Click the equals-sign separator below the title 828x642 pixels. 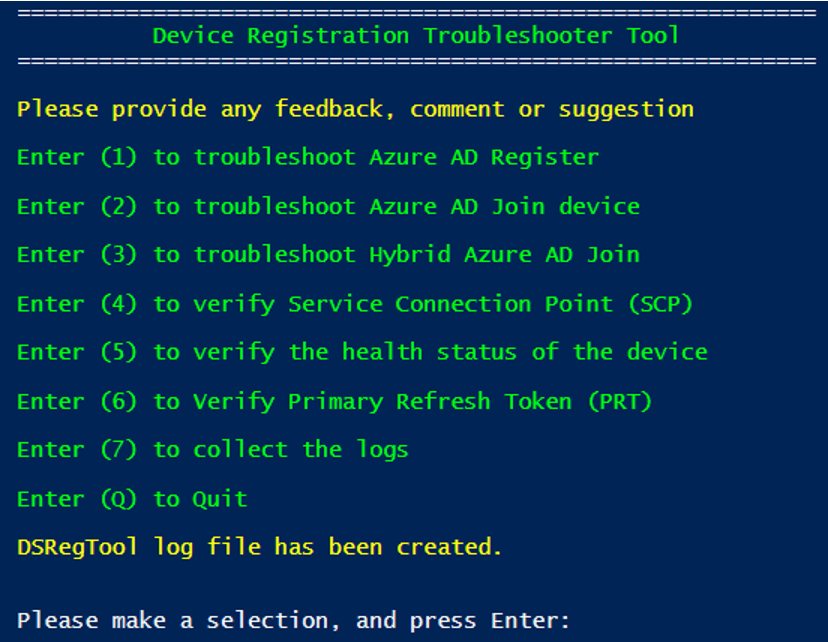(x=415, y=61)
